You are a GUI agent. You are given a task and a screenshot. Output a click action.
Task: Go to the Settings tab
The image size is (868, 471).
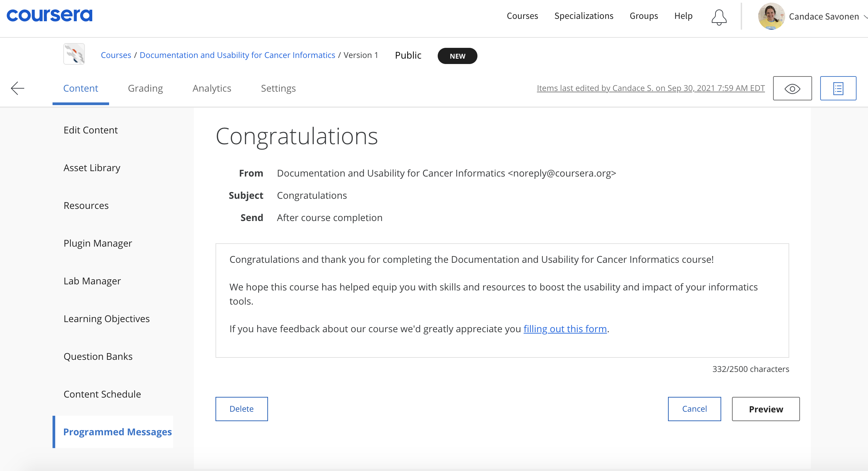click(278, 88)
